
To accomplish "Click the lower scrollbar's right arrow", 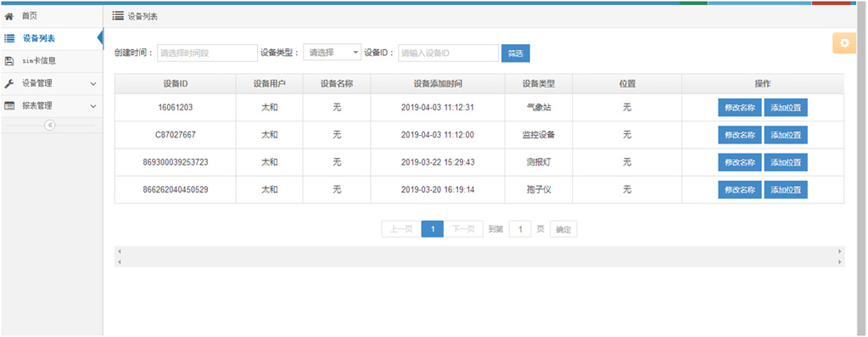I will click(x=840, y=261).
